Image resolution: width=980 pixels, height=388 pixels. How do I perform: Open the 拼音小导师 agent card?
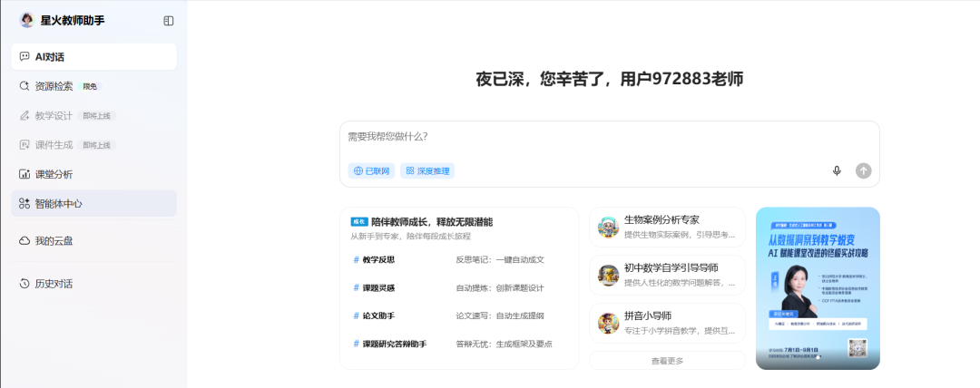point(668,323)
